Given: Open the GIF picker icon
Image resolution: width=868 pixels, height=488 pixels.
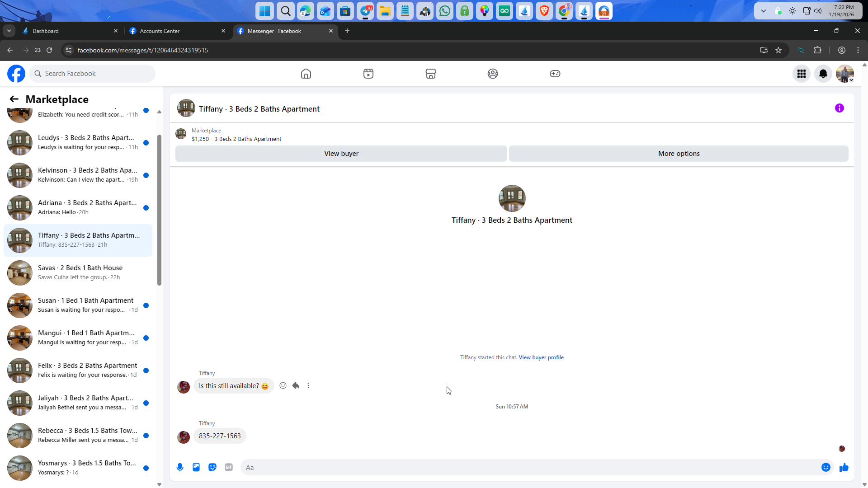Looking at the screenshot, I should coord(229,467).
